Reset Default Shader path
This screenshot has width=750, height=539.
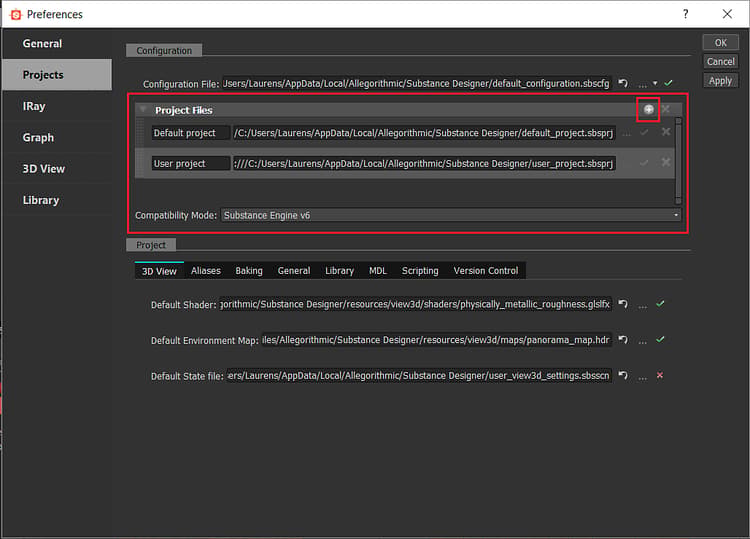[623, 304]
